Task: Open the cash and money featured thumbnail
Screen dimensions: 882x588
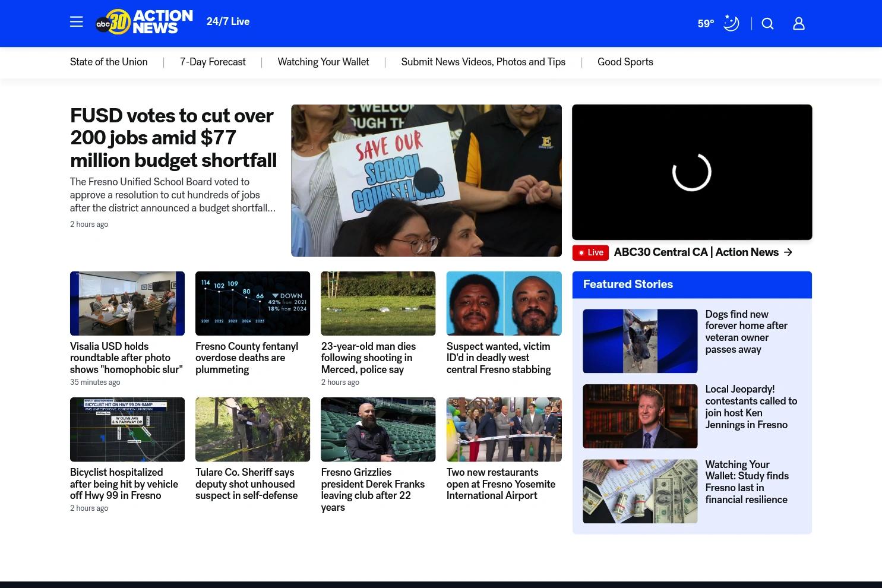Action: (640, 491)
